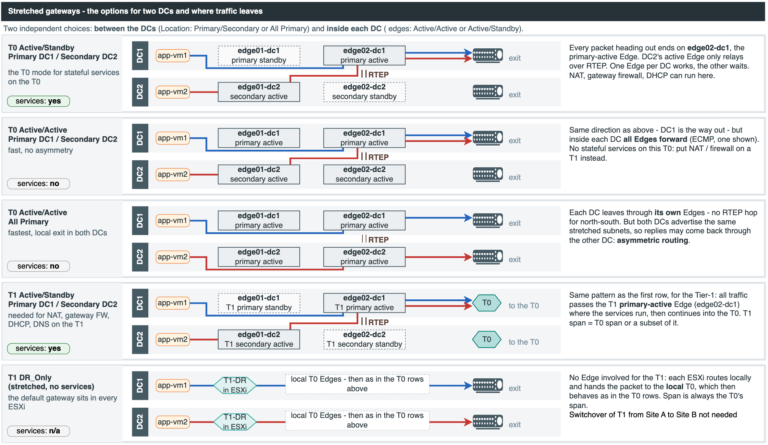Viewport: 768px width, 445px height.
Task: Click DC1 exit router in the All Primary row
Action: (488, 220)
